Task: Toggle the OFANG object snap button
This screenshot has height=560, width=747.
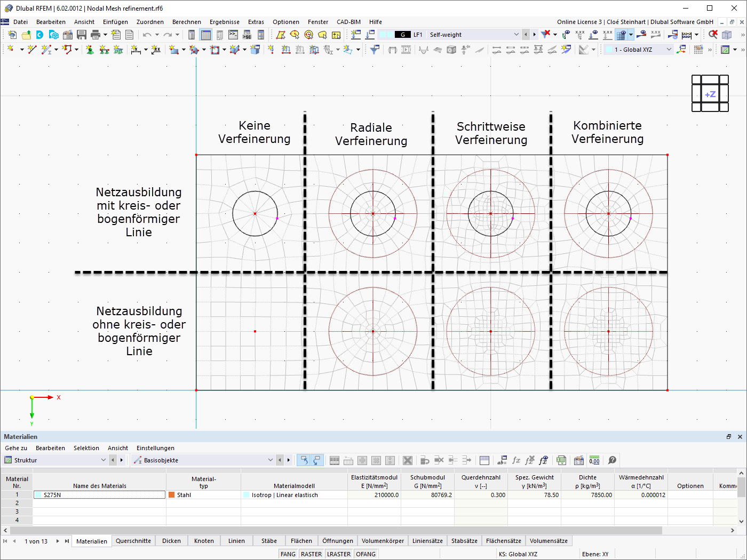Action: pos(365,554)
